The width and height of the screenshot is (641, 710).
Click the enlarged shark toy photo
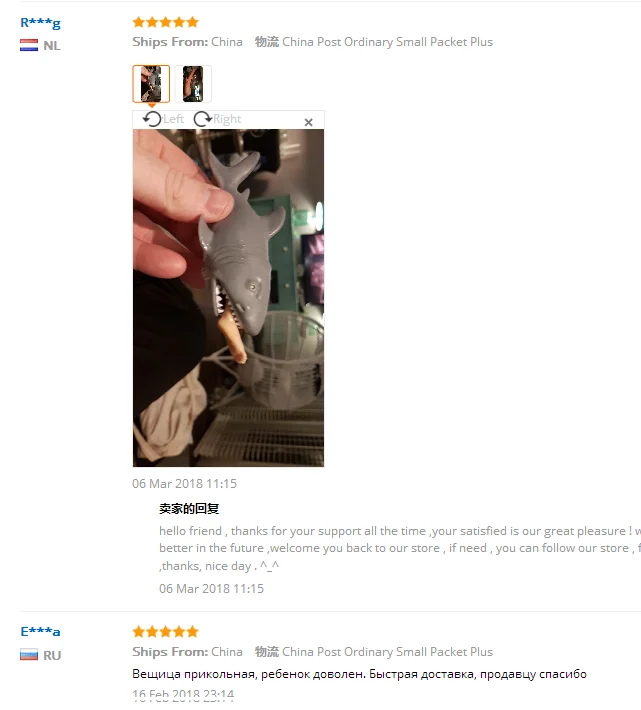click(x=228, y=298)
